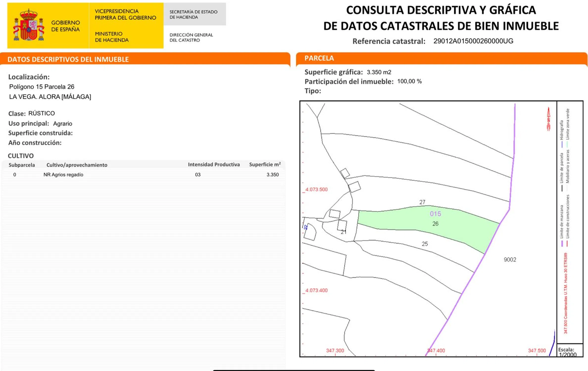
Task: Click the Subparcela column header
Action: coord(22,165)
